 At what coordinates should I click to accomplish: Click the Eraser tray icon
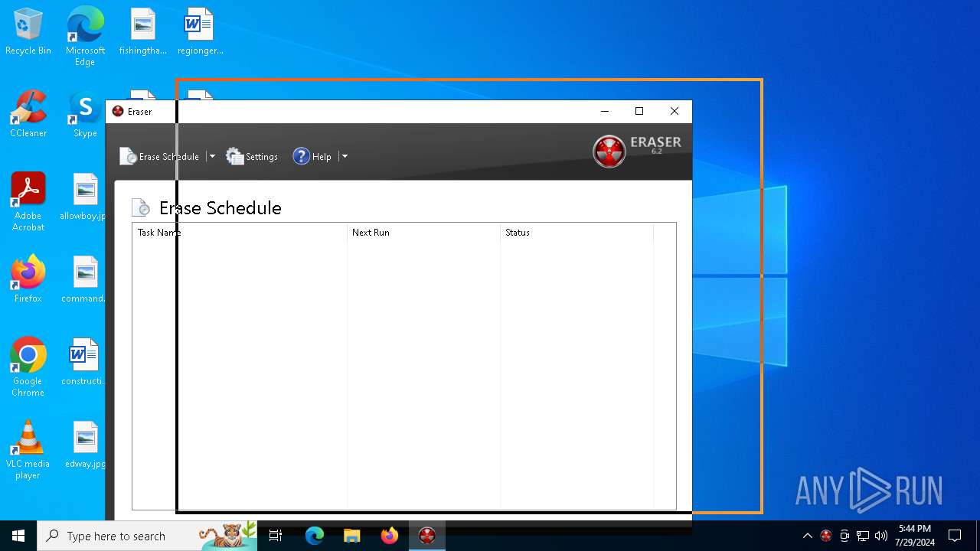(825, 536)
